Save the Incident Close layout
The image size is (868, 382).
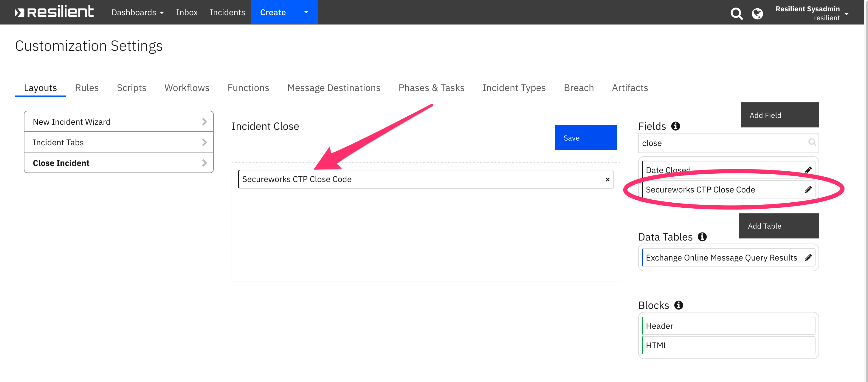[586, 138]
